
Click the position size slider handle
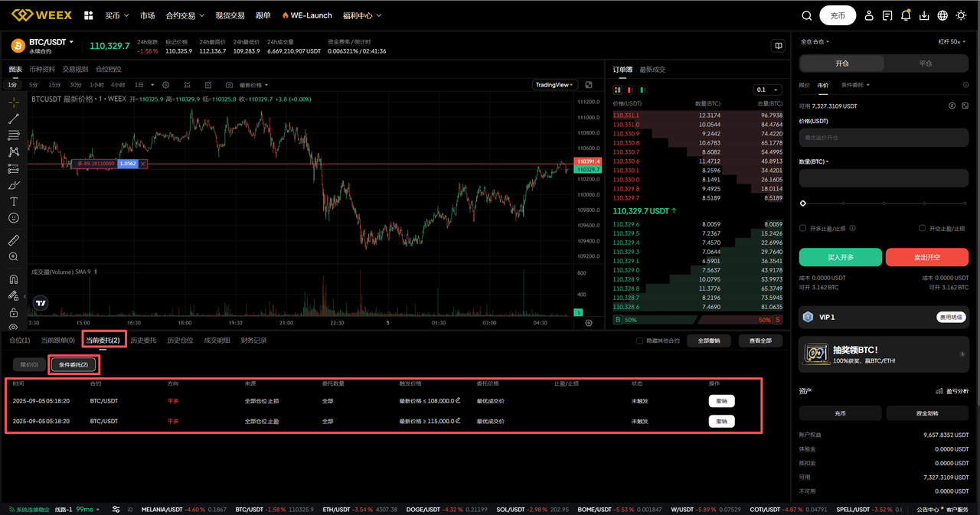click(803, 204)
